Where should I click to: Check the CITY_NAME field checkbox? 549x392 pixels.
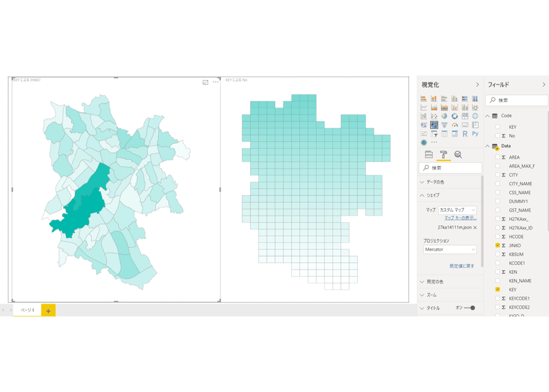click(x=497, y=184)
